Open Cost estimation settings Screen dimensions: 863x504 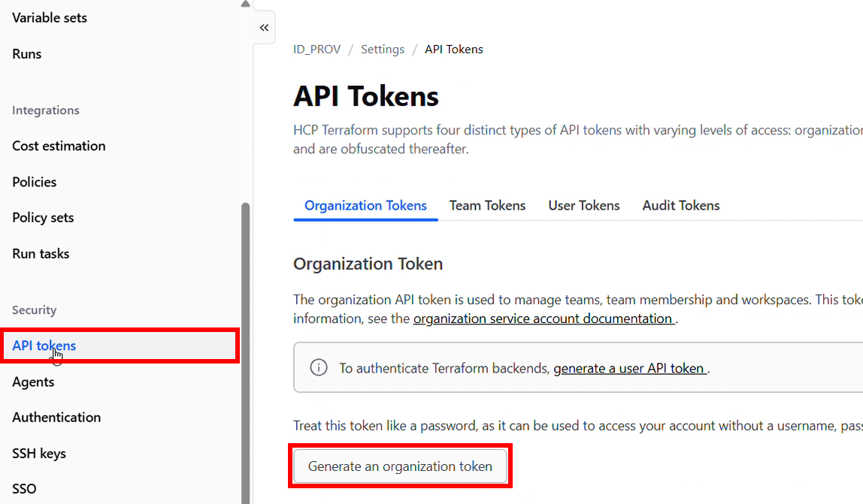[59, 146]
